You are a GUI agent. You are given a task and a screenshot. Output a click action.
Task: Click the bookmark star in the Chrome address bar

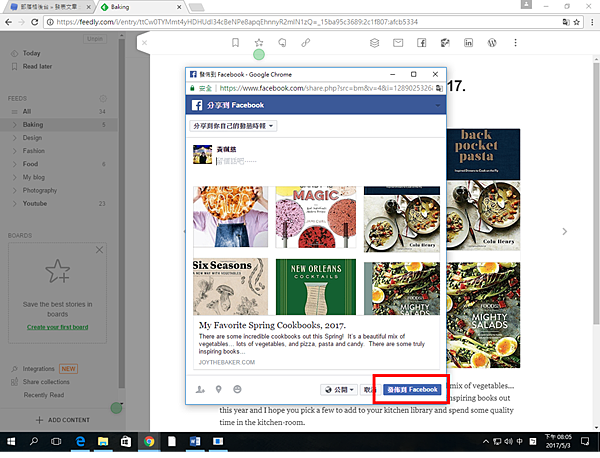[x=577, y=22]
